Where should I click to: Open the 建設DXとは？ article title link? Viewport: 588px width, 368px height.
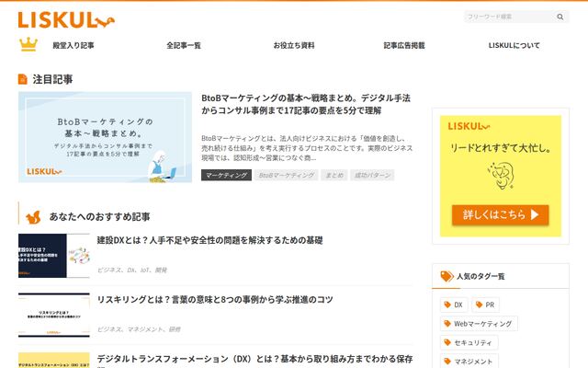[209, 240]
